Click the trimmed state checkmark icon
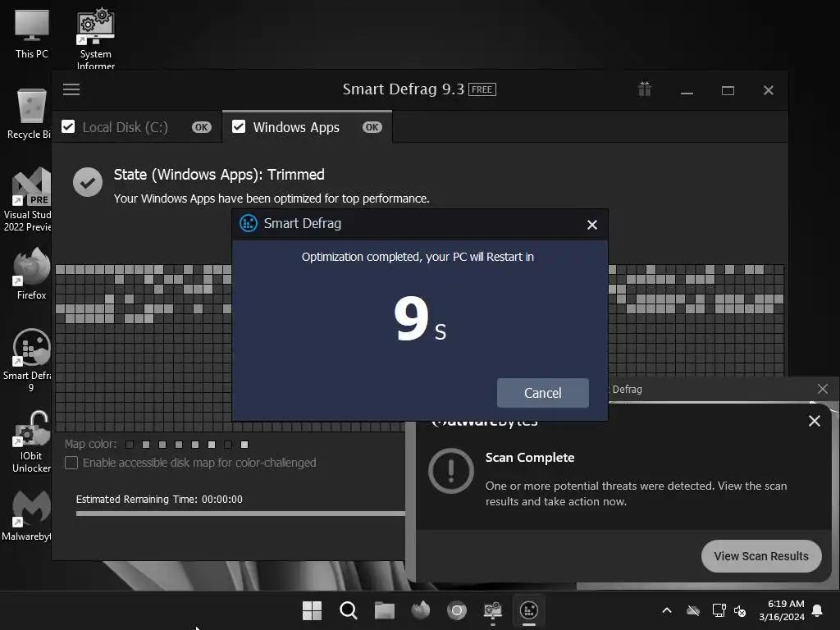Image resolution: width=840 pixels, height=630 pixels. click(88, 182)
